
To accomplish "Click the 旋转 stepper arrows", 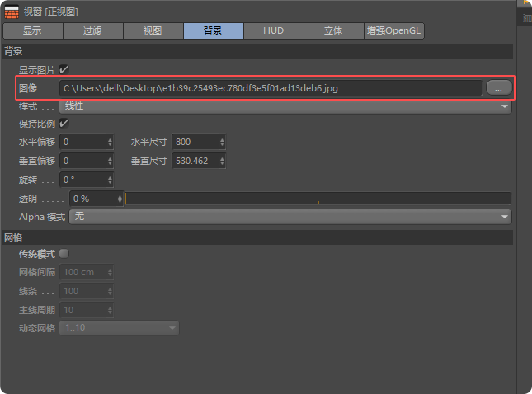I will [110, 180].
